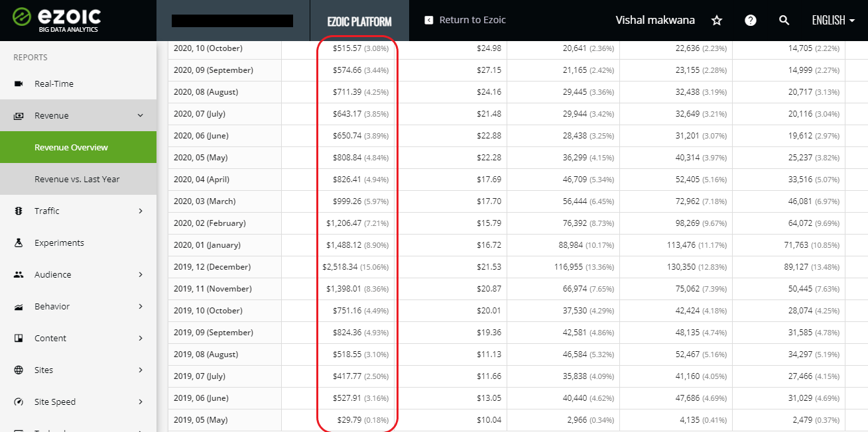Click the Traffic signal icon

coord(19,211)
